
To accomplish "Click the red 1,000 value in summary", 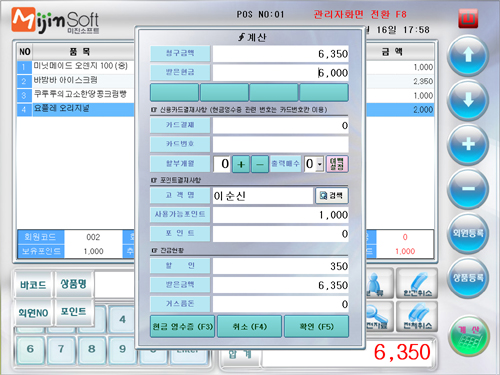I will click(x=405, y=251).
